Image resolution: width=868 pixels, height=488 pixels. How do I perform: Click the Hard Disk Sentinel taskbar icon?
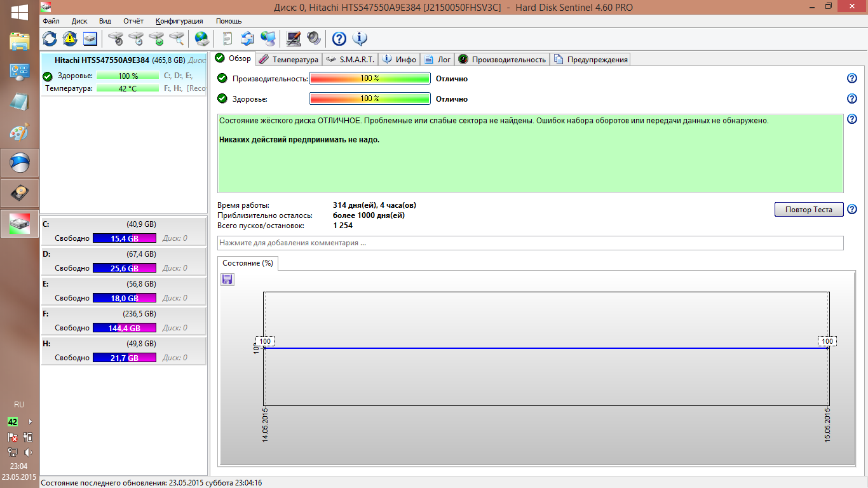click(x=20, y=224)
